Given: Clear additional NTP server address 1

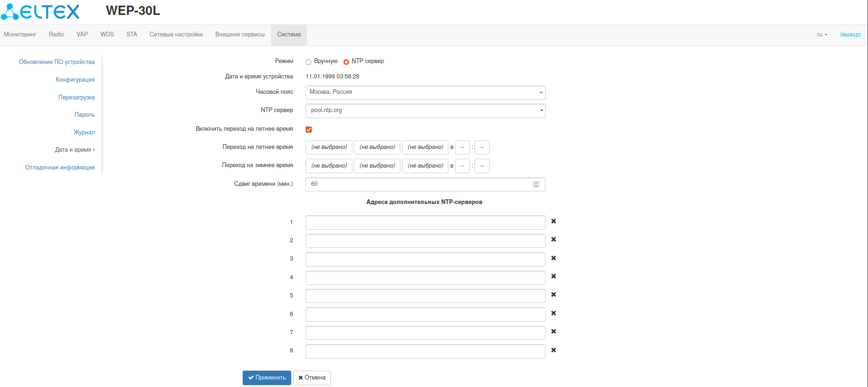Looking at the screenshot, I should 553,221.
